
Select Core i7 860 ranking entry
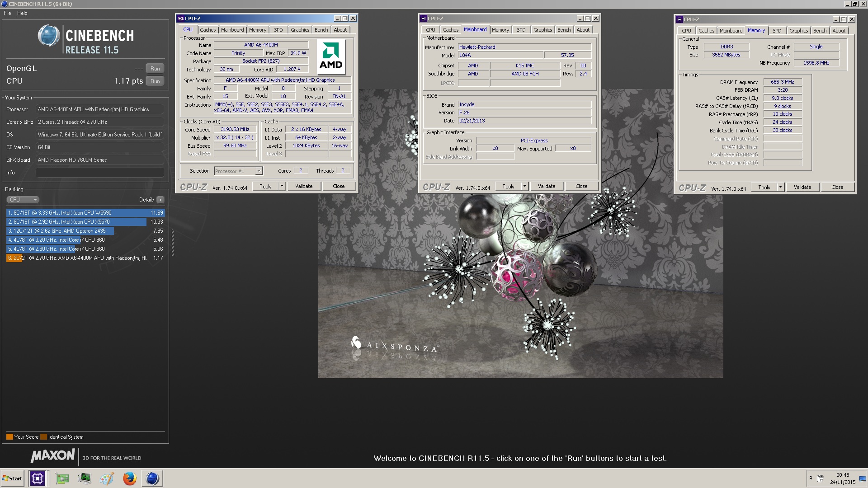pyautogui.click(x=85, y=249)
